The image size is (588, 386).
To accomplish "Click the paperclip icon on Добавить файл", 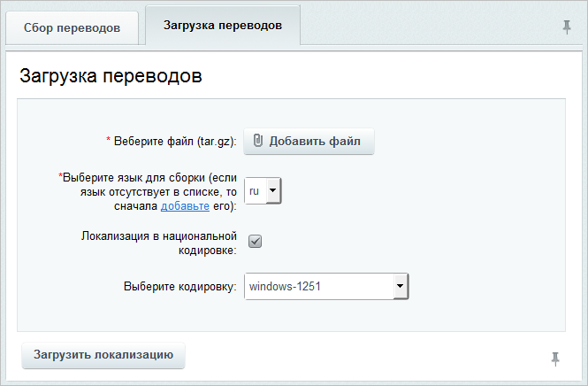I will 258,141.
